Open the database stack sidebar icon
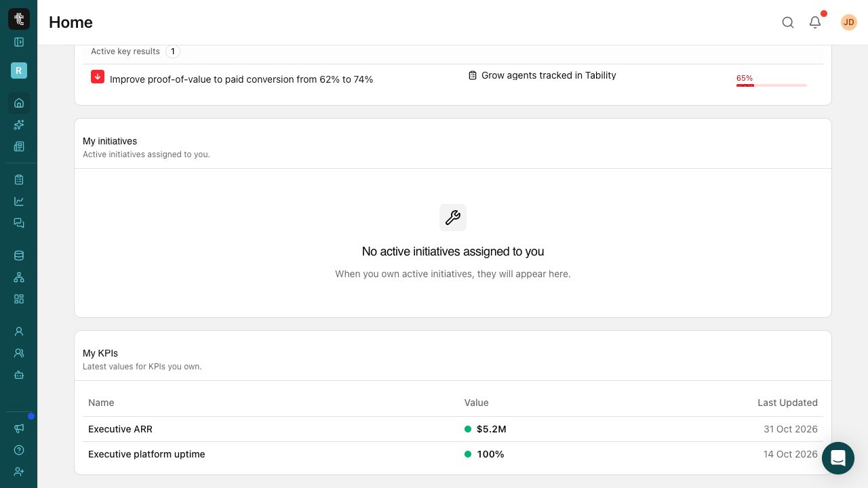 coord(19,256)
